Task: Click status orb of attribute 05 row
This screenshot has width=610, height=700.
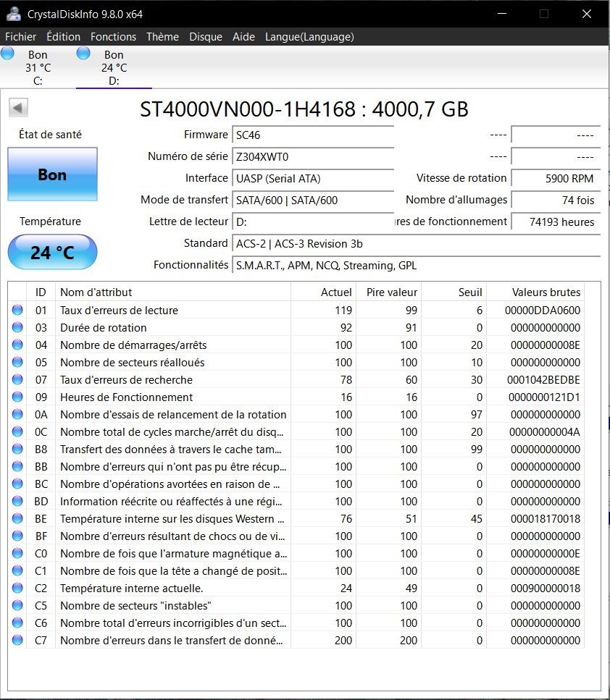Action: tap(17, 362)
